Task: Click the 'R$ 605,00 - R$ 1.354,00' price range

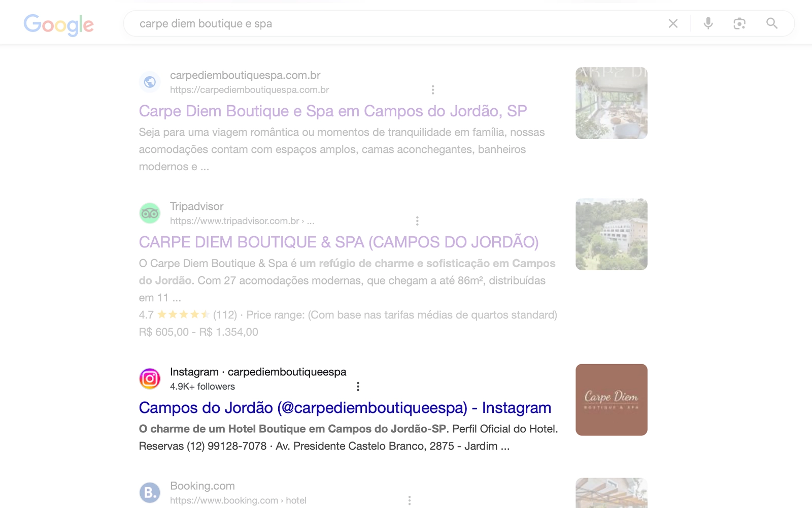Action: pos(198,332)
